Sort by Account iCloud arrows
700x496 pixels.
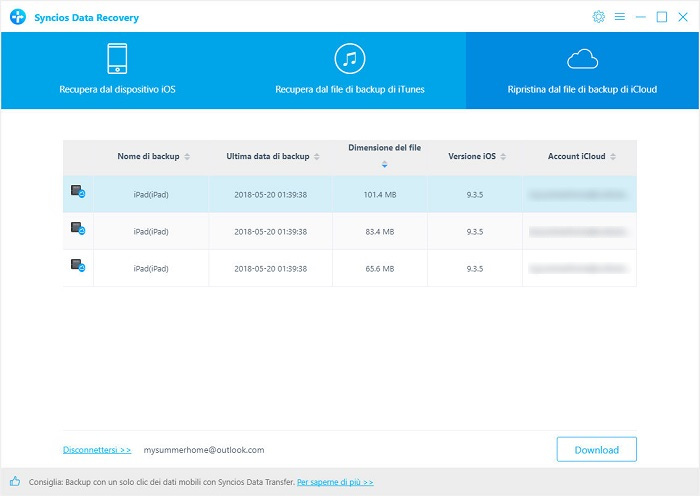(613, 157)
